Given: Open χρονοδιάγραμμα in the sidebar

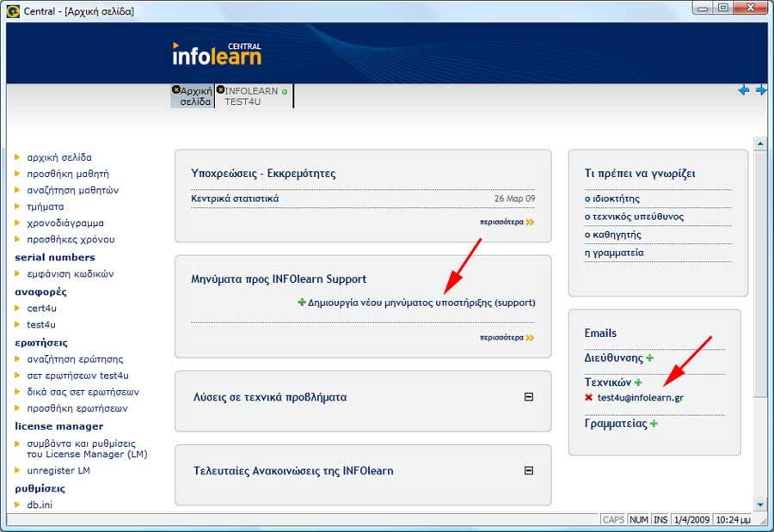Looking at the screenshot, I should click(x=65, y=223).
